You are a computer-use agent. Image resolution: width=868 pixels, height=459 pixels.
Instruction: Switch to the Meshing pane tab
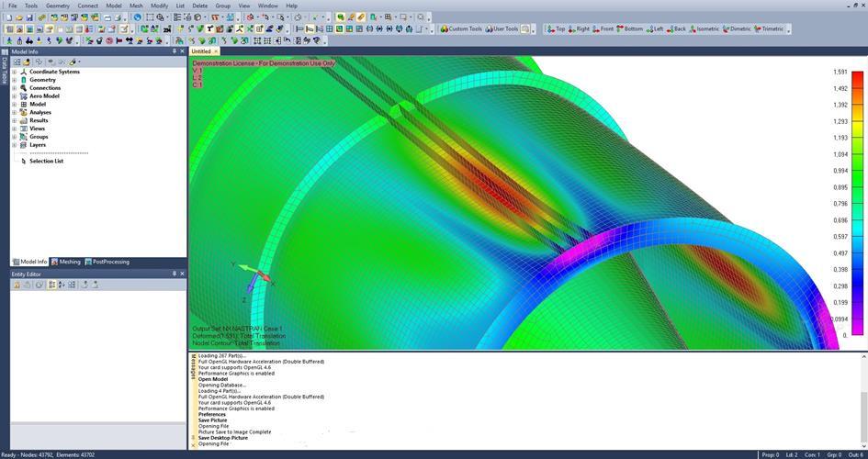(x=66, y=262)
